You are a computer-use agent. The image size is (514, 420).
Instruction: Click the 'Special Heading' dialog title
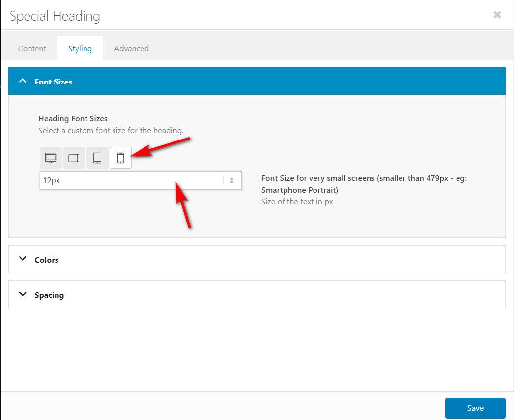(x=55, y=16)
